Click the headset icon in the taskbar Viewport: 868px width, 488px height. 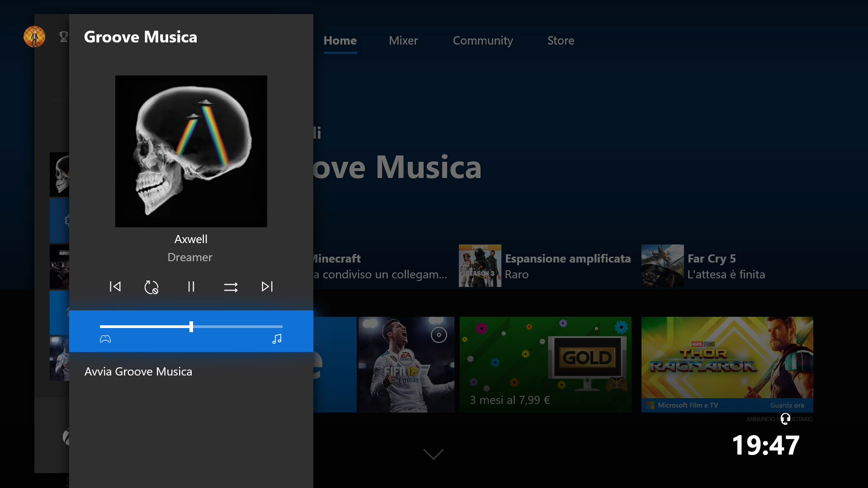(785, 418)
